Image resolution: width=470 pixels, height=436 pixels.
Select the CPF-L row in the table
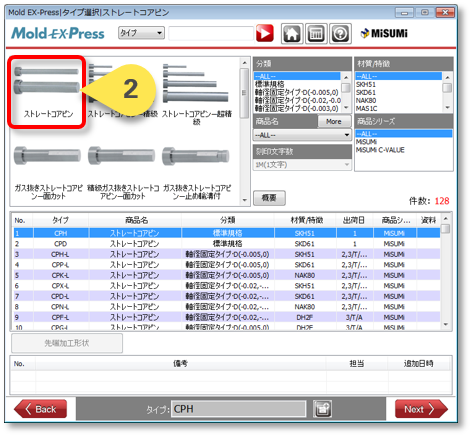[x=227, y=317]
